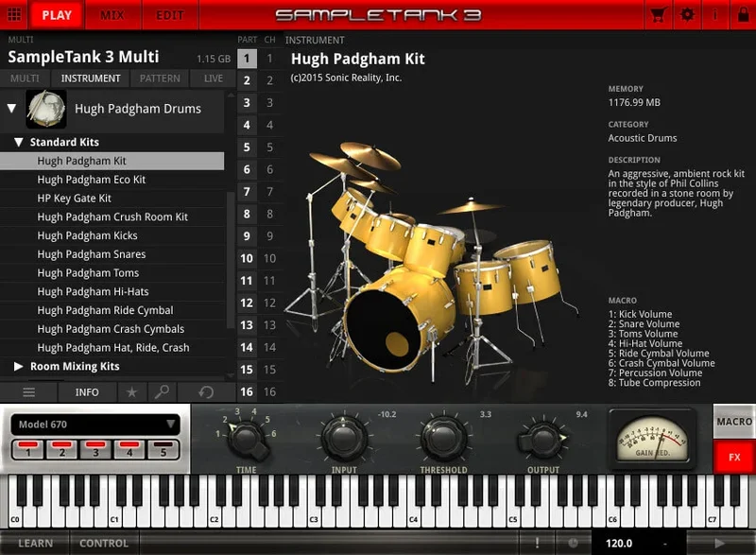Switch to the PLAY page

[57, 15]
